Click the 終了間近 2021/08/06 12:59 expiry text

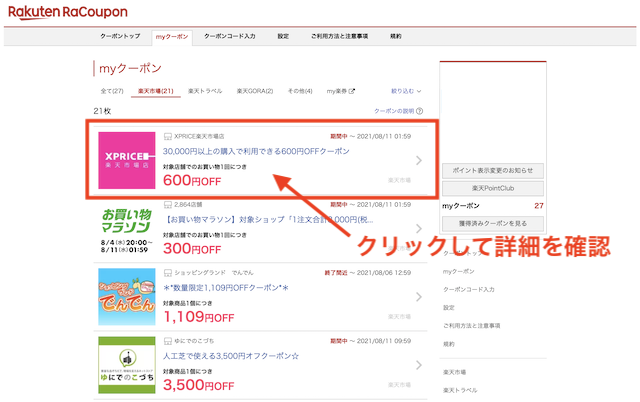(367, 273)
